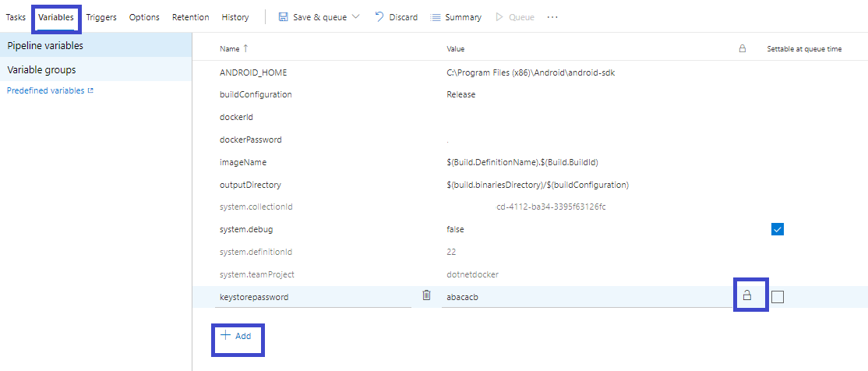Select the buildConfiguration variable
868x371 pixels.
[x=256, y=94]
